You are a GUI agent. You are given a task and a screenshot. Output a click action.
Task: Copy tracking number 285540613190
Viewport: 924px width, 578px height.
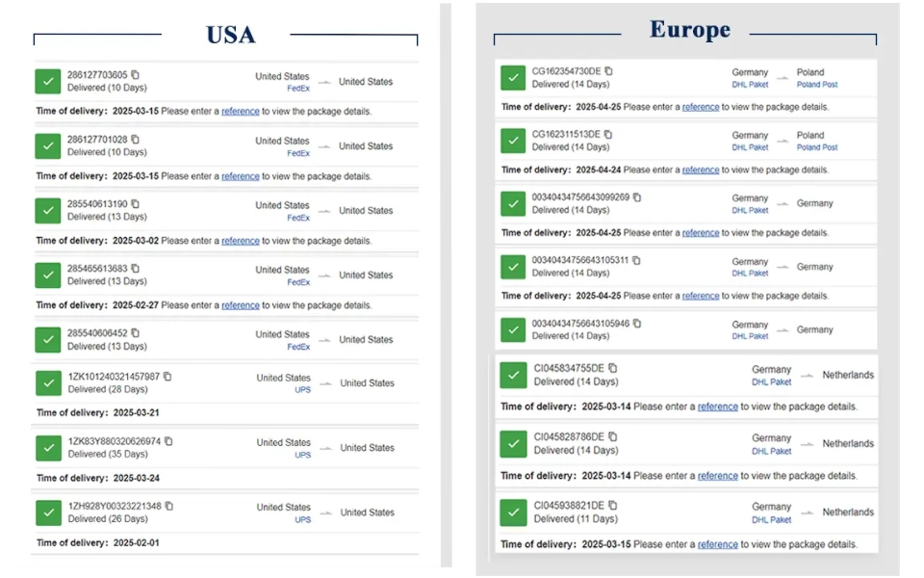tap(136, 204)
